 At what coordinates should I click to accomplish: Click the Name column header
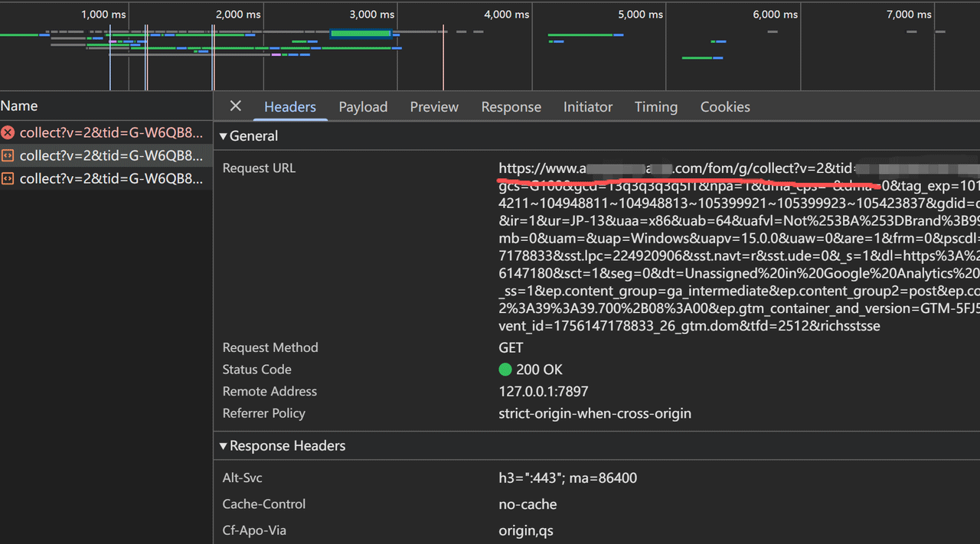pyautogui.click(x=19, y=106)
